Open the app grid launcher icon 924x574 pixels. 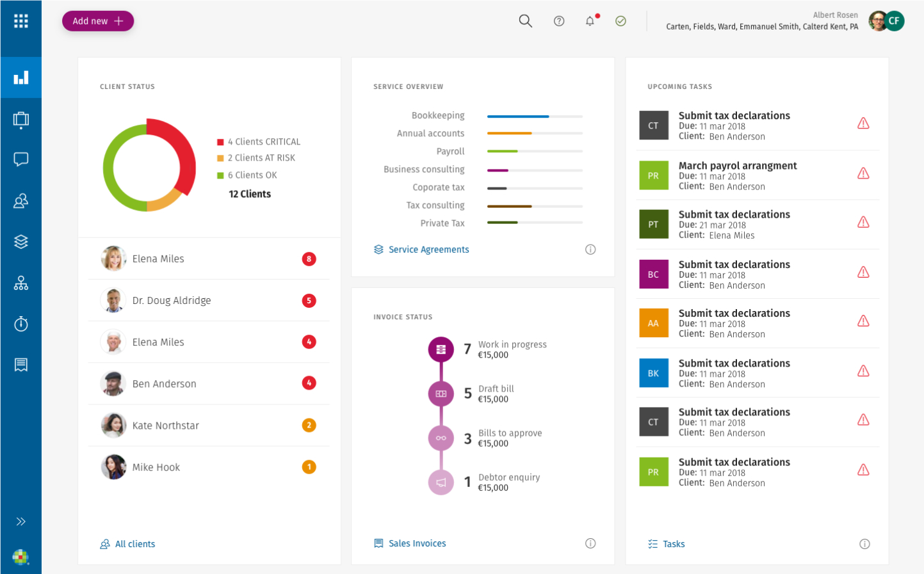click(x=21, y=21)
